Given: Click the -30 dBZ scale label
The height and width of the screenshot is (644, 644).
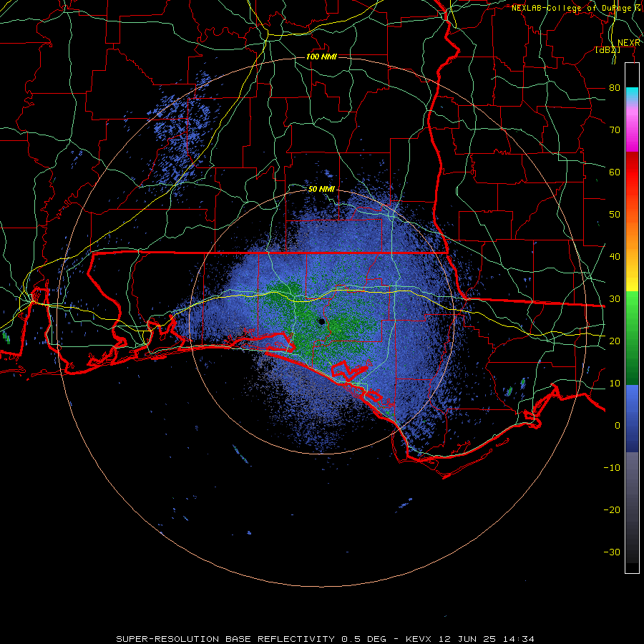Looking at the screenshot, I should [612, 552].
